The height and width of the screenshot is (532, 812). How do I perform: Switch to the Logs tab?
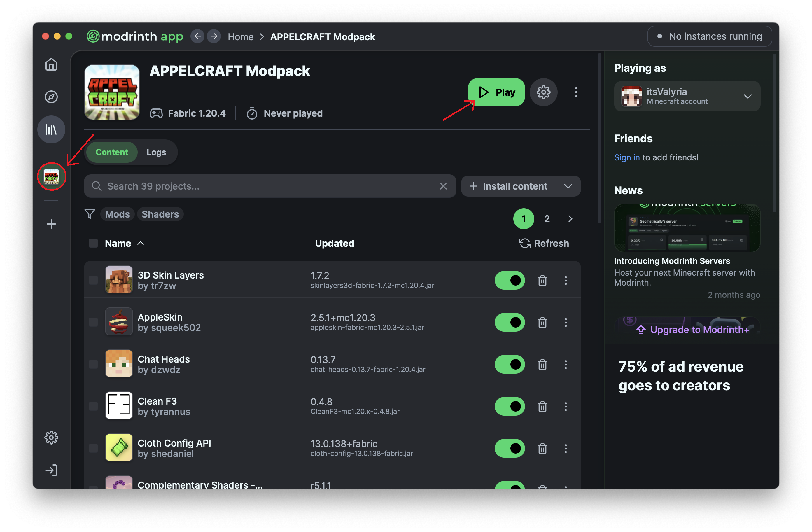click(x=156, y=152)
